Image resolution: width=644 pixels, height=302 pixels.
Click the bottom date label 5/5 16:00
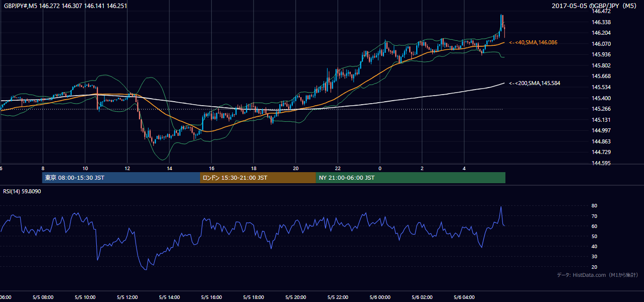(211, 297)
